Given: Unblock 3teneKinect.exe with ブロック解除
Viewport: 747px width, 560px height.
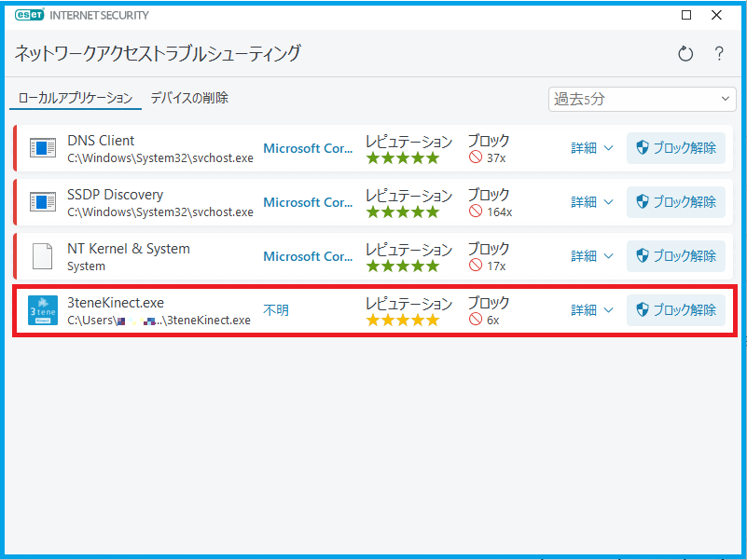Looking at the screenshot, I should pyautogui.click(x=675, y=310).
